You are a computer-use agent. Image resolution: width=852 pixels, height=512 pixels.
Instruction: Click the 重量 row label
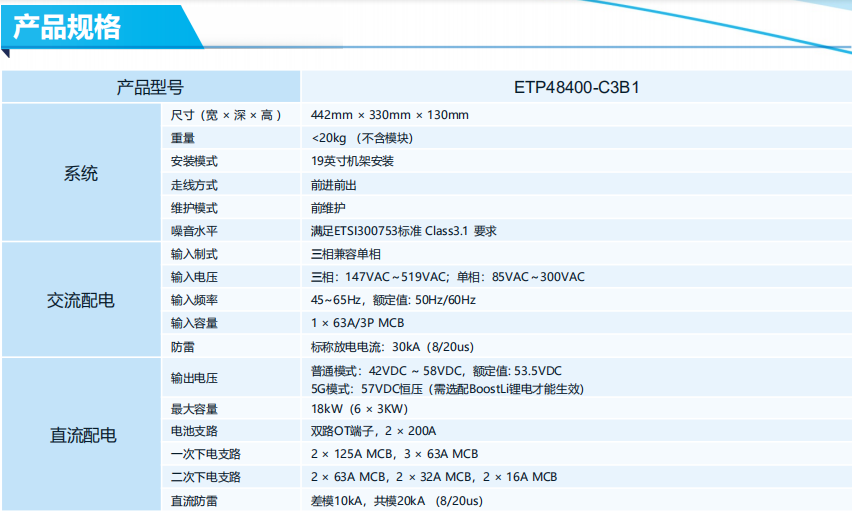pyautogui.click(x=183, y=138)
